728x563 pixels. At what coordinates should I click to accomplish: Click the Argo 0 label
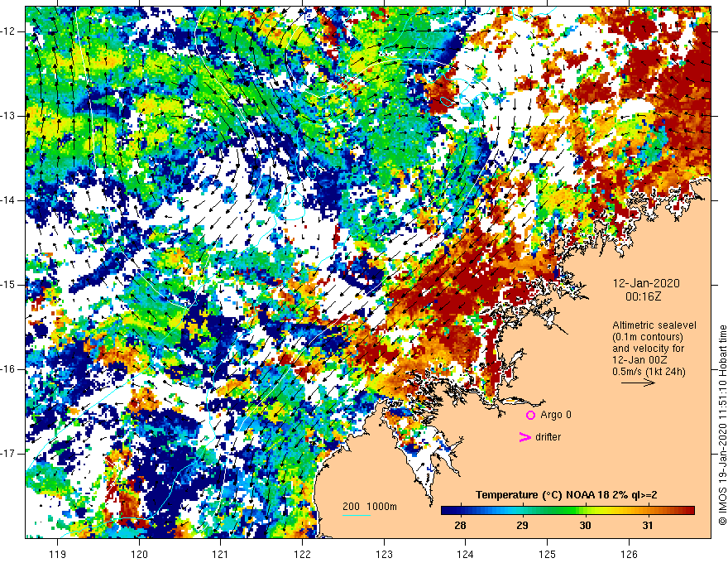pos(556,414)
